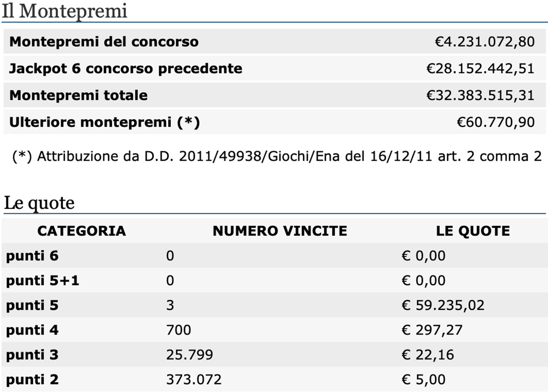Select the Montepremi totale row
Viewport: 548px width, 392px height.
tap(274, 95)
